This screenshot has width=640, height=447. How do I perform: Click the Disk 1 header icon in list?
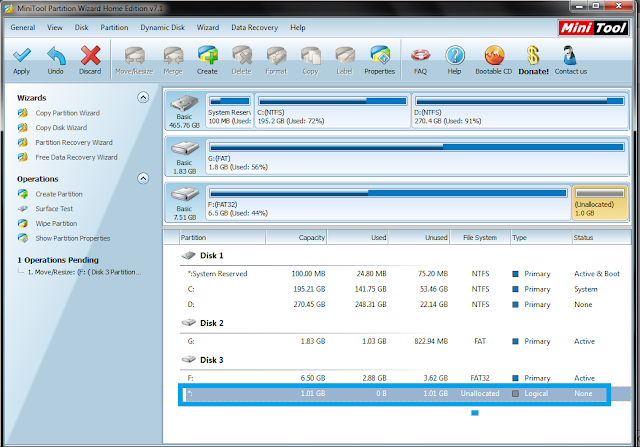189,255
